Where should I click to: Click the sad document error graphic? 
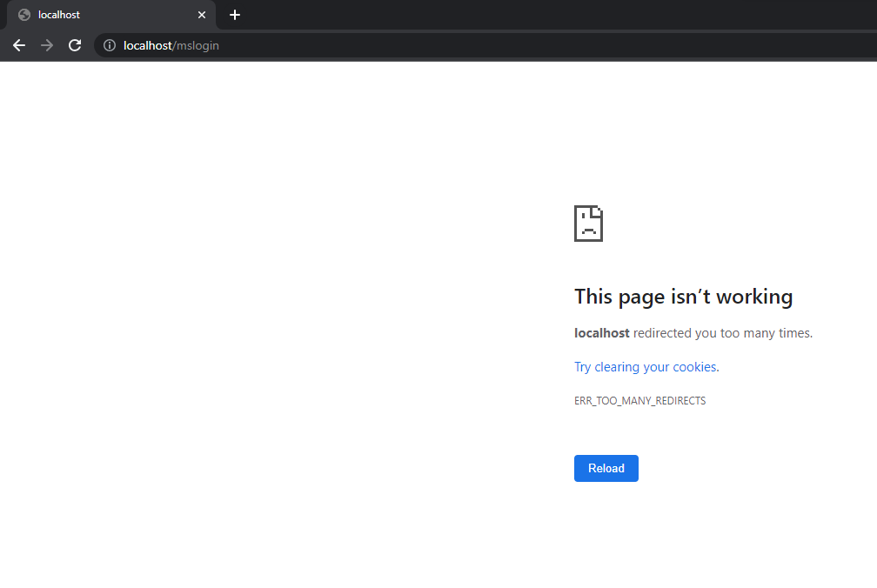(x=588, y=224)
